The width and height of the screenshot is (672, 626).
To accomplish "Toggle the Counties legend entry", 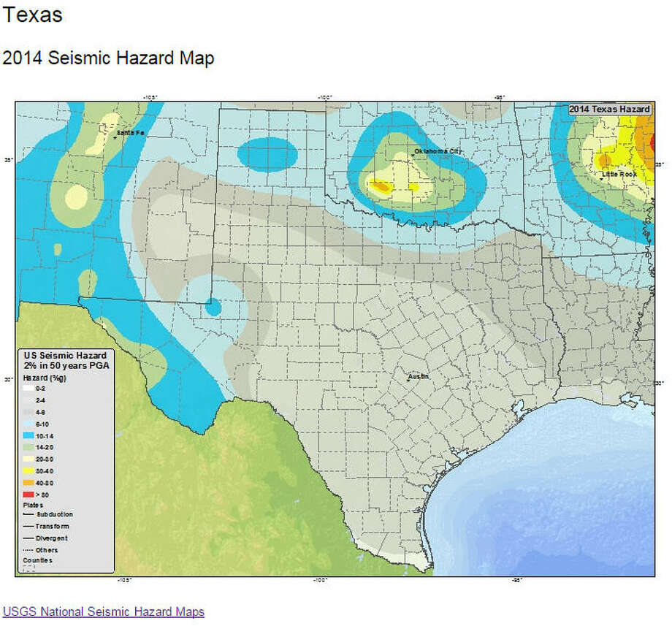I will click(x=37, y=561).
